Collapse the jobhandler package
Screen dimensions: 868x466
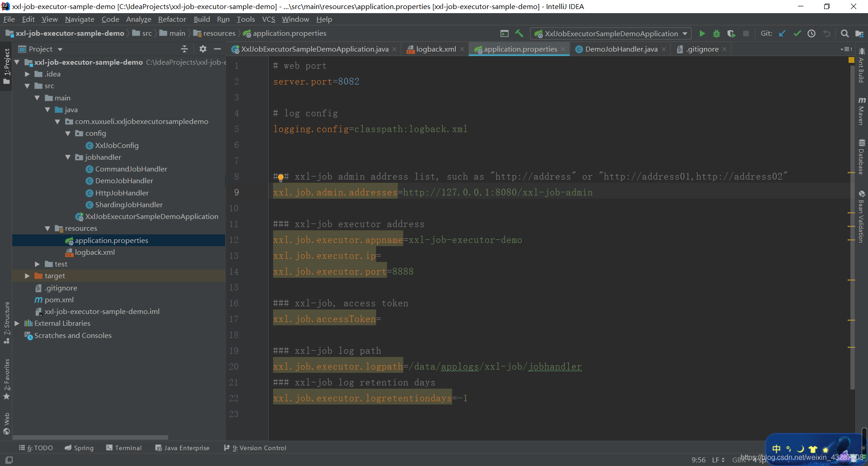pos(68,157)
